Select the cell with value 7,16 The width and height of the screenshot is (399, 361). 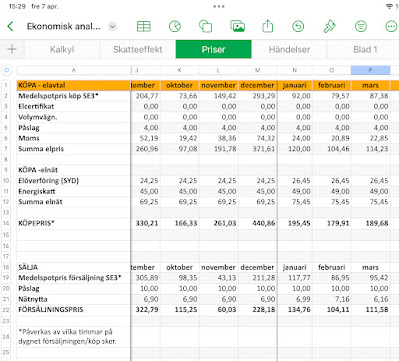[332, 299]
